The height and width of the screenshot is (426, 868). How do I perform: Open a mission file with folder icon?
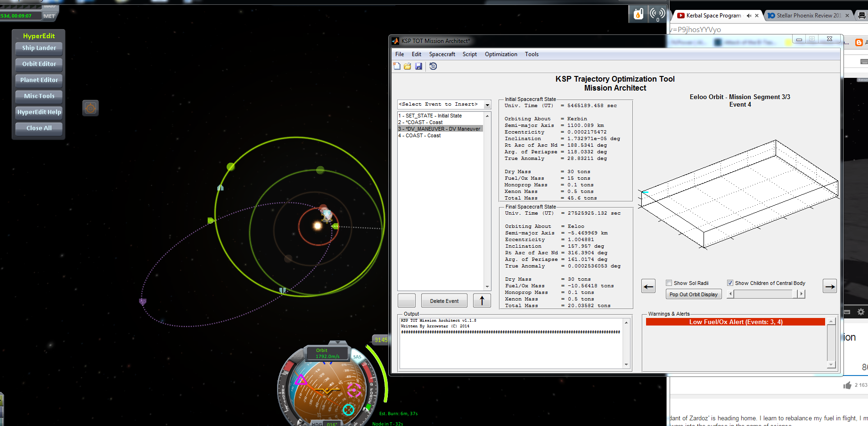pos(408,67)
